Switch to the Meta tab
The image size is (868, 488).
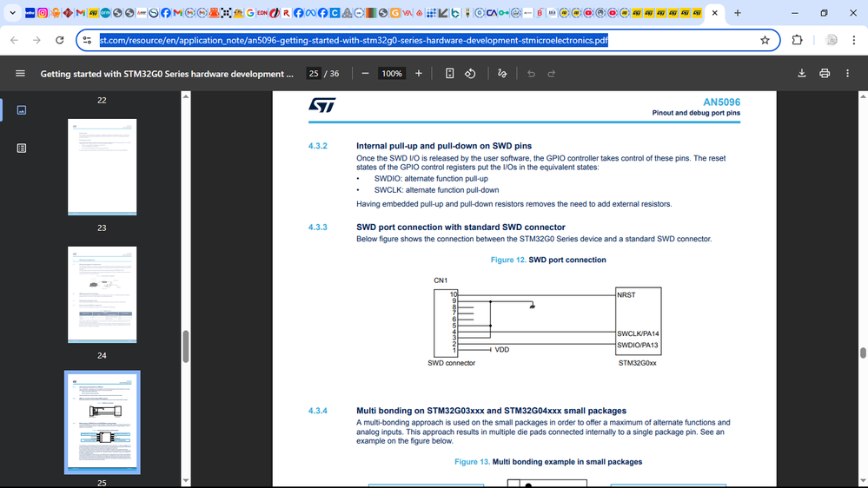click(x=310, y=13)
